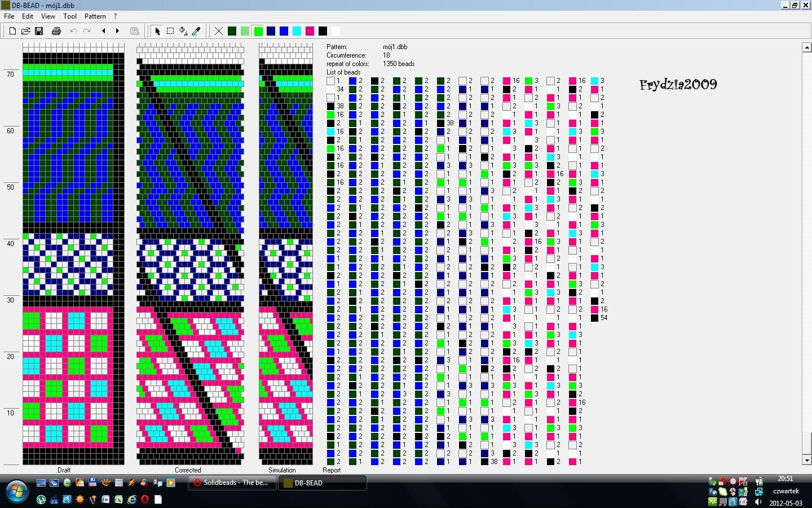Screen dimensions: 812x508
Task: Select the cyan color swatch
Action: tap(297, 31)
